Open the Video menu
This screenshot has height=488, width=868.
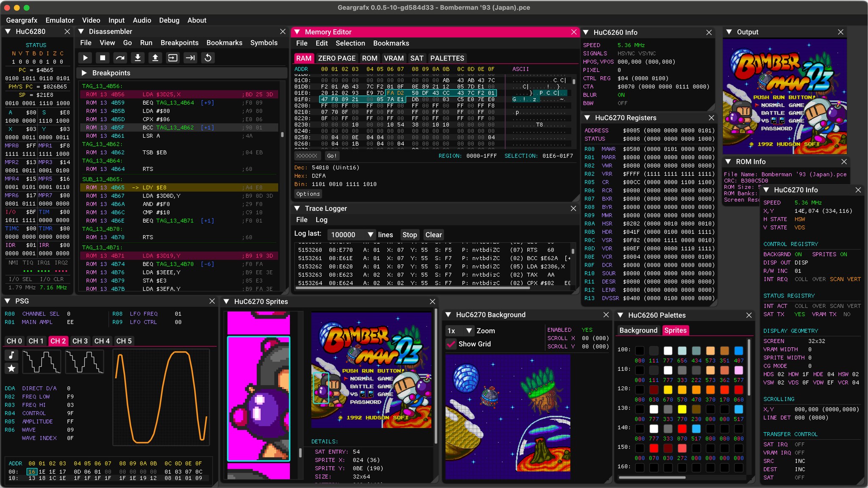pos(91,20)
